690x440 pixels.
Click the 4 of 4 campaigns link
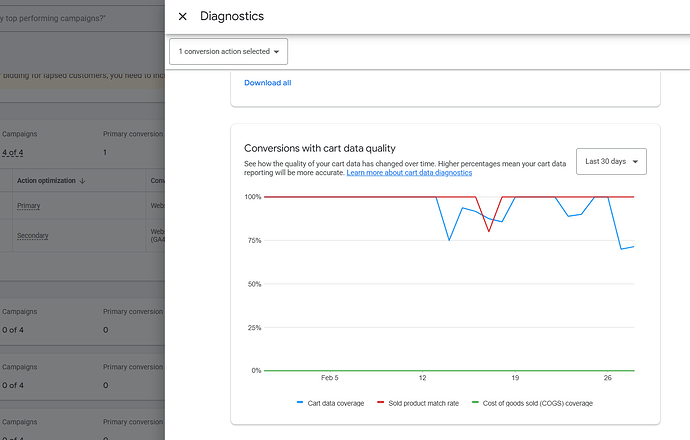(13, 152)
